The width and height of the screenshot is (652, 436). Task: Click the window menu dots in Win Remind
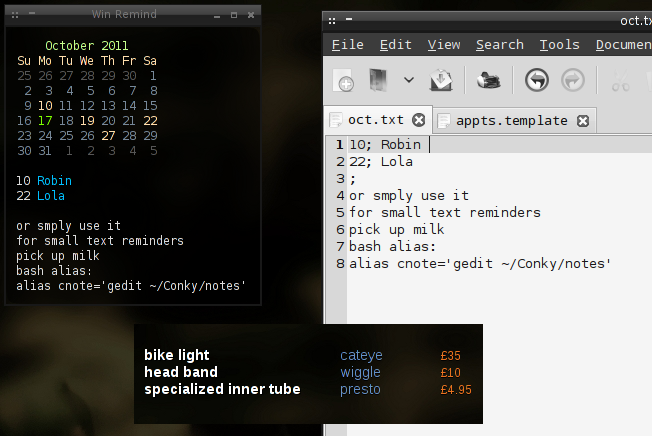(15, 15)
